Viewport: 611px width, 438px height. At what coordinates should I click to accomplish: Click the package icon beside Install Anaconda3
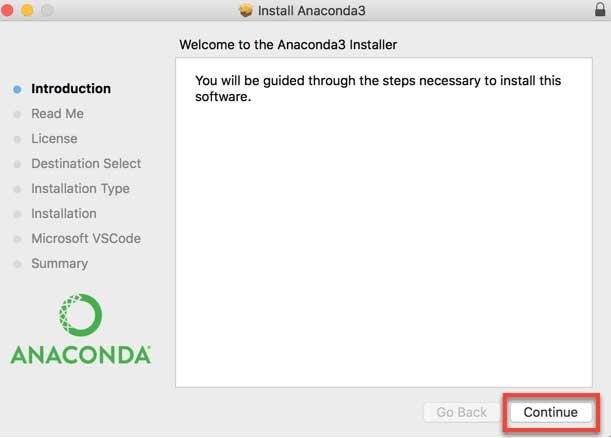coord(246,10)
